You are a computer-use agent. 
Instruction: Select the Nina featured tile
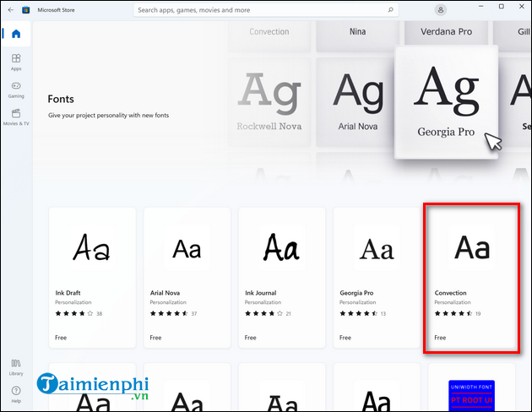click(357, 35)
